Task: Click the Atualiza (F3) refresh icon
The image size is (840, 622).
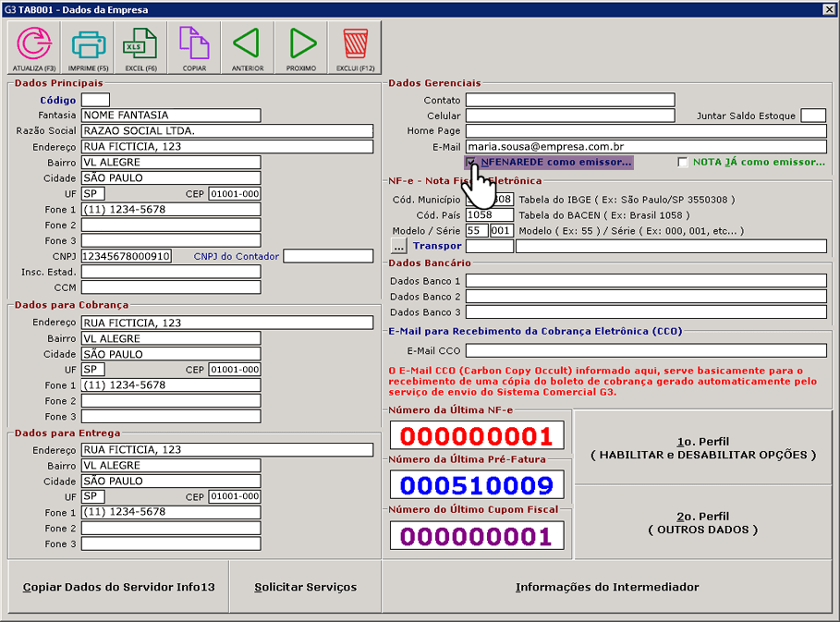Action: [34, 47]
